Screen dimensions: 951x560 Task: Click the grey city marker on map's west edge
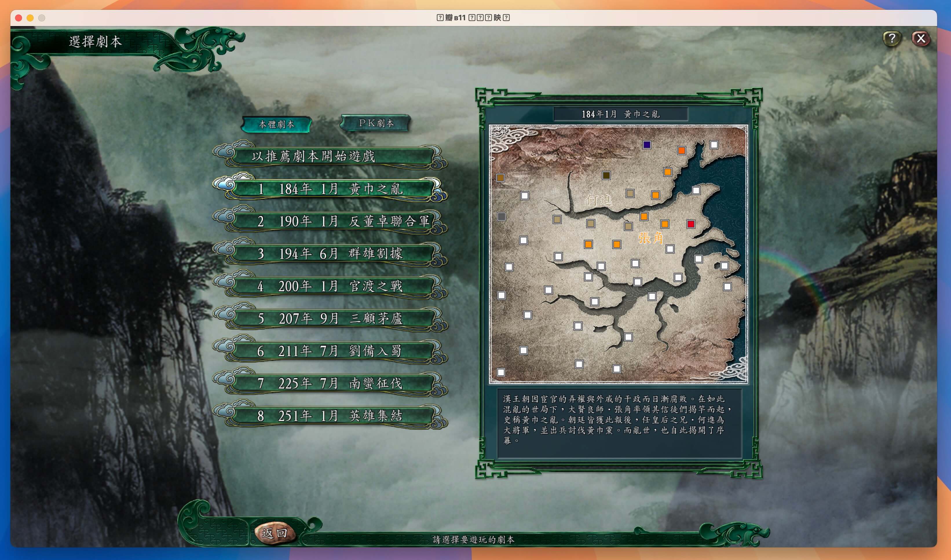click(x=502, y=217)
